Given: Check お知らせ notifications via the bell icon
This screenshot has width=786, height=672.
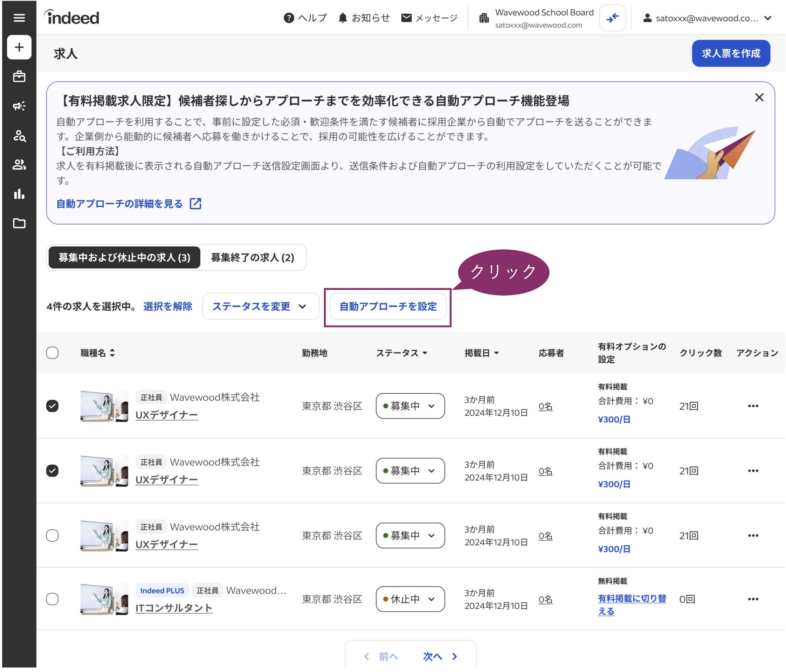Looking at the screenshot, I should [343, 18].
